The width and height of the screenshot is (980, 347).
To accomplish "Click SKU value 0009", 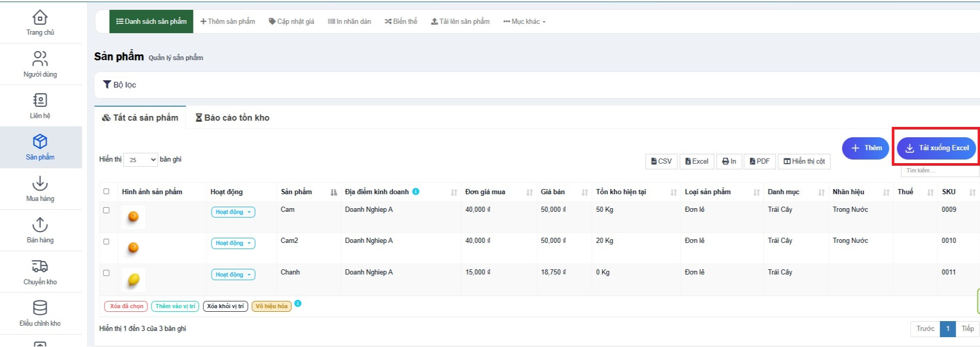I will (x=949, y=210).
